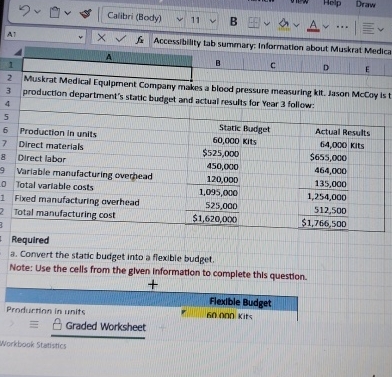Select column A header
Viewport: 392px width, 377px height.
[108, 57]
